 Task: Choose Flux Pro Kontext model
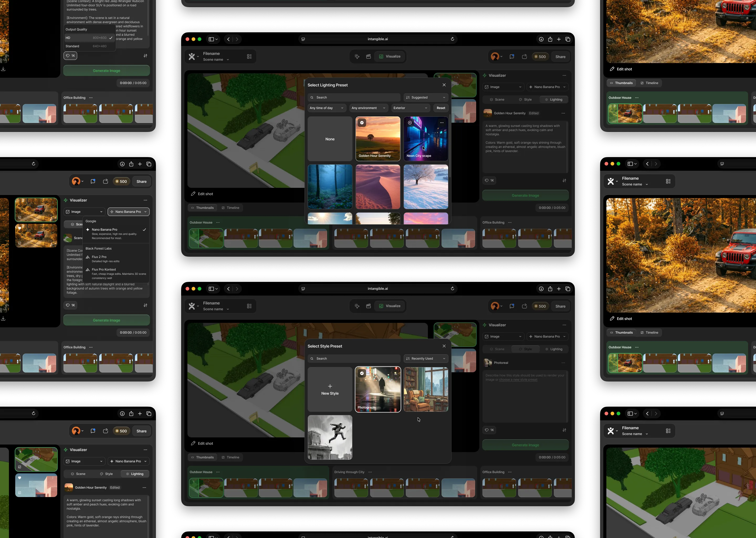click(x=116, y=274)
